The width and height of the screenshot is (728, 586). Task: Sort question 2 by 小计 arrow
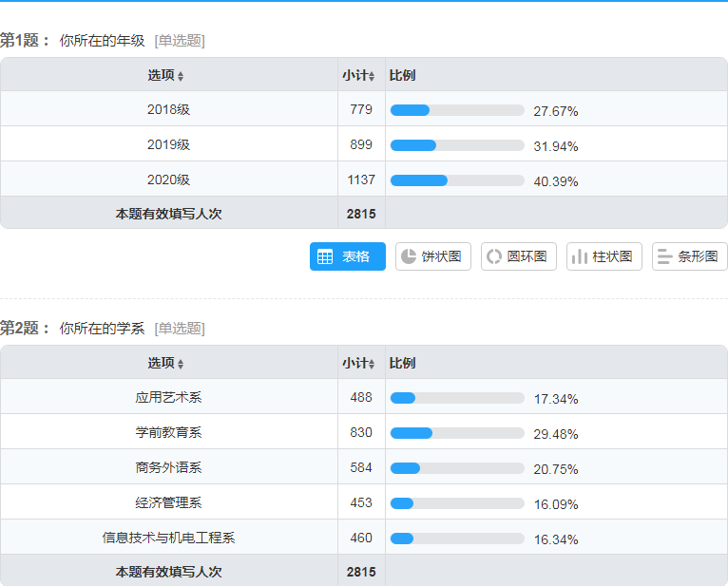(372, 364)
